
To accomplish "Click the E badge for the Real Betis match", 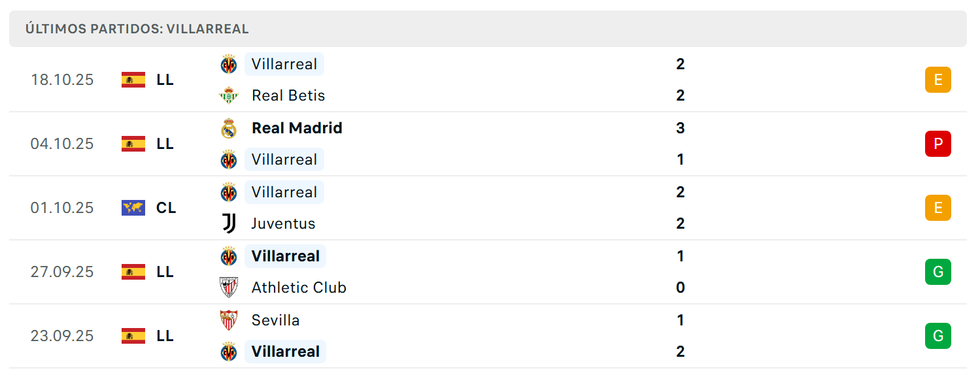I will pyautogui.click(x=938, y=80).
